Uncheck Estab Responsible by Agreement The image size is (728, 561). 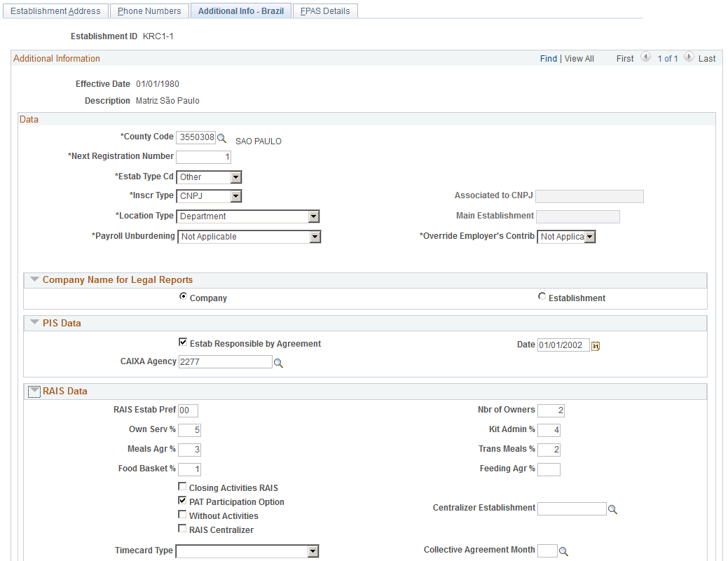[183, 342]
